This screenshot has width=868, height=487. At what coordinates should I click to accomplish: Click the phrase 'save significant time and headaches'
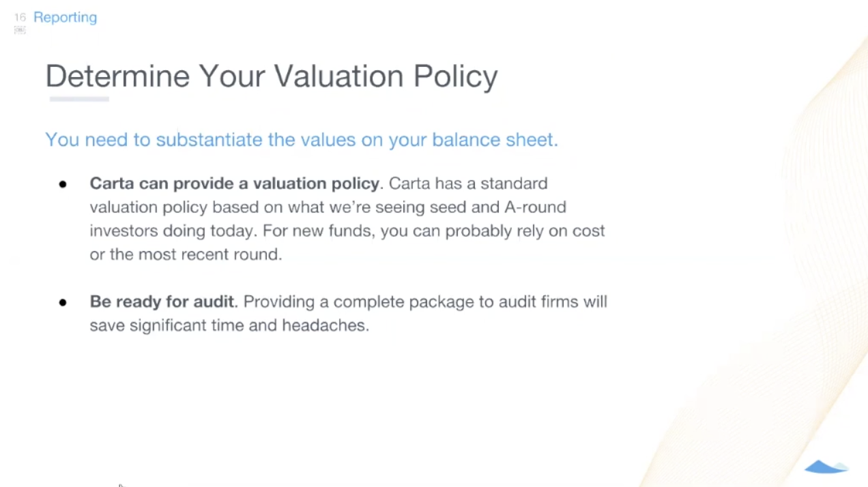pos(229,325)
